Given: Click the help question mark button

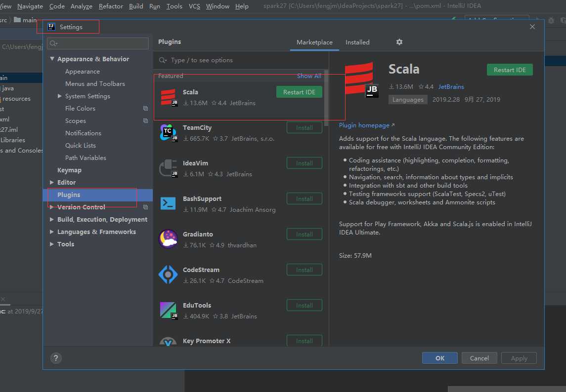Looking at the screenshot, I should [x=55, y=358].
